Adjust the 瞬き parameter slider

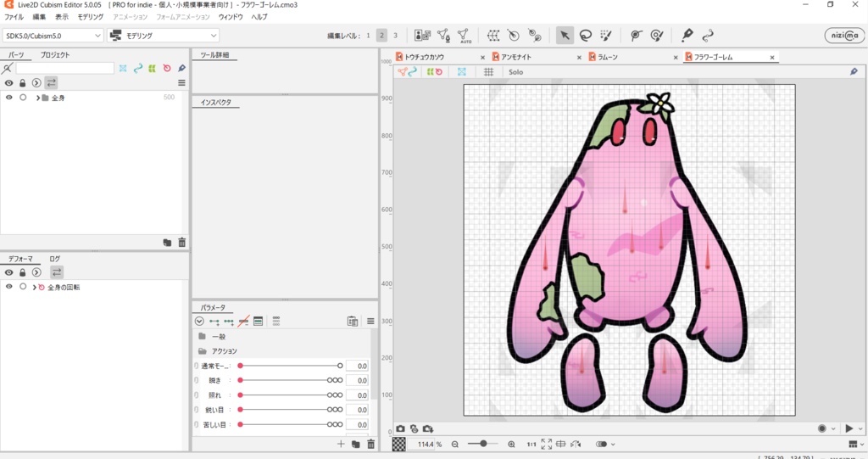point(290,380)
